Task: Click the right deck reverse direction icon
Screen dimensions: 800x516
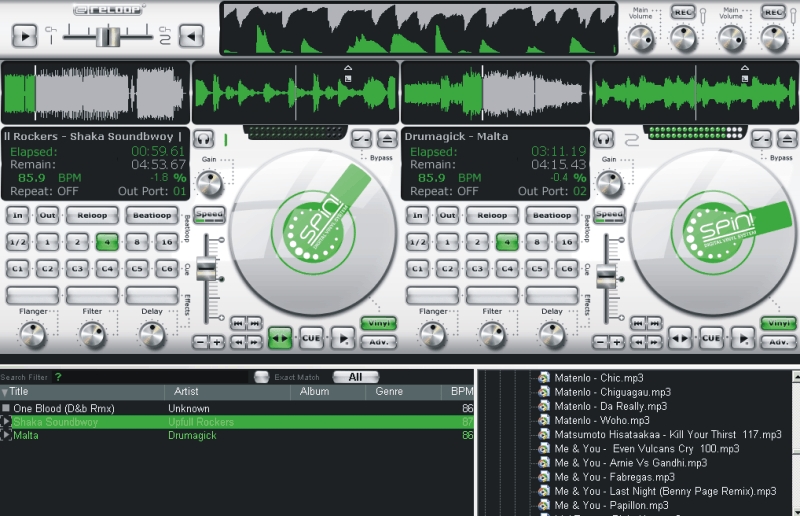Action: click(680, 339)
